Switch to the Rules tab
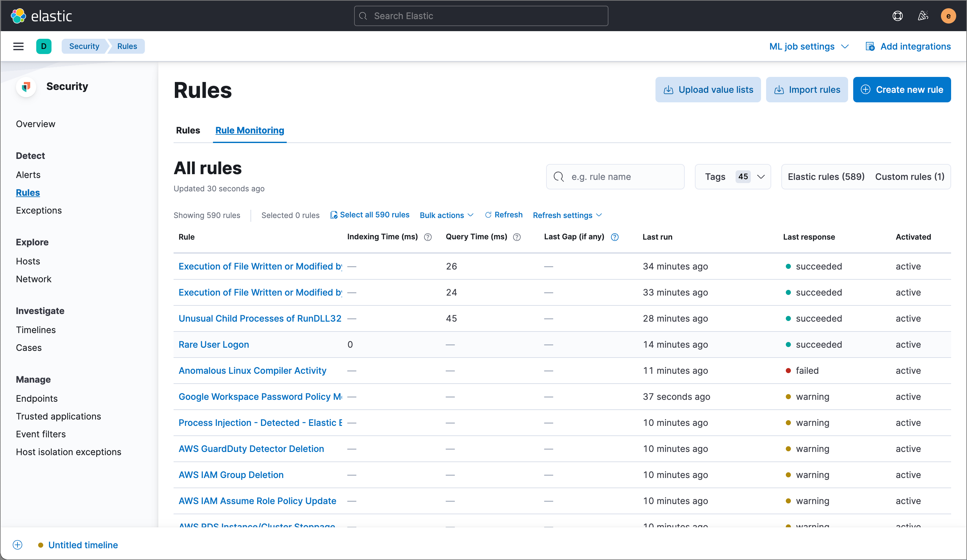The width and height of the screenshot is (967, 560). [x=188, y=130]
